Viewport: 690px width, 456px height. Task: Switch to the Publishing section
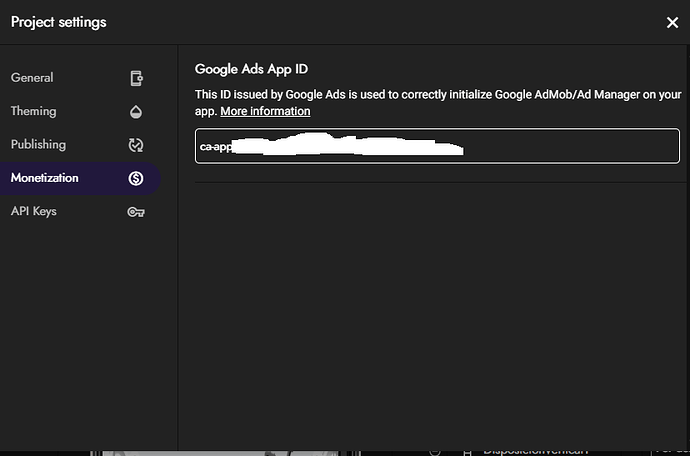[80, 145]
